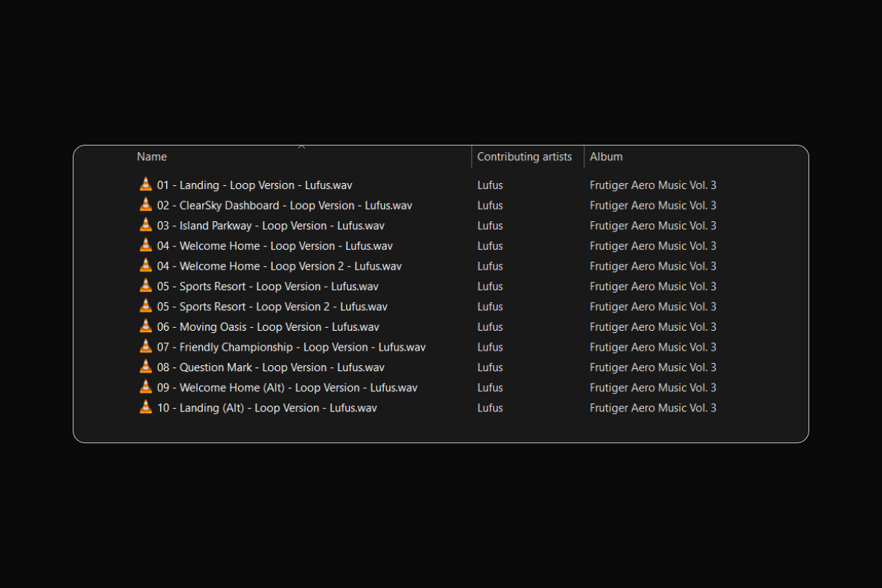Click the sort arrow above the Name column

coord(301,147)
